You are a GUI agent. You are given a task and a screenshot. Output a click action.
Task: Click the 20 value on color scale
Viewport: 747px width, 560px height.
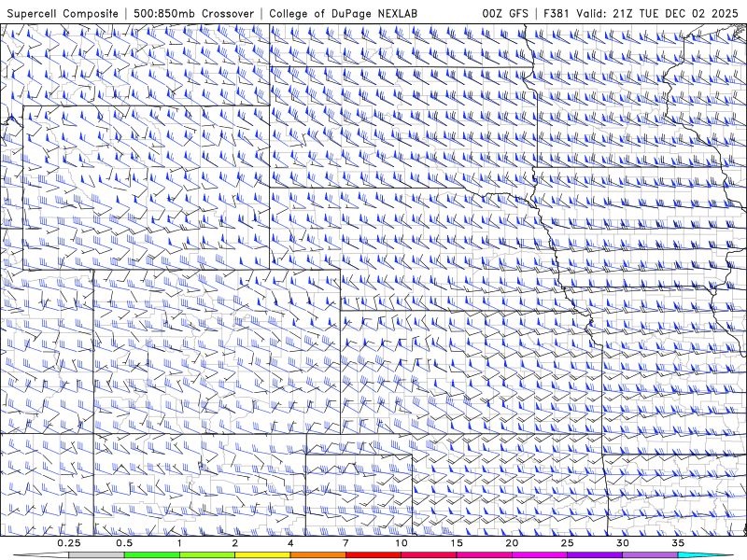tap(512, 543)
